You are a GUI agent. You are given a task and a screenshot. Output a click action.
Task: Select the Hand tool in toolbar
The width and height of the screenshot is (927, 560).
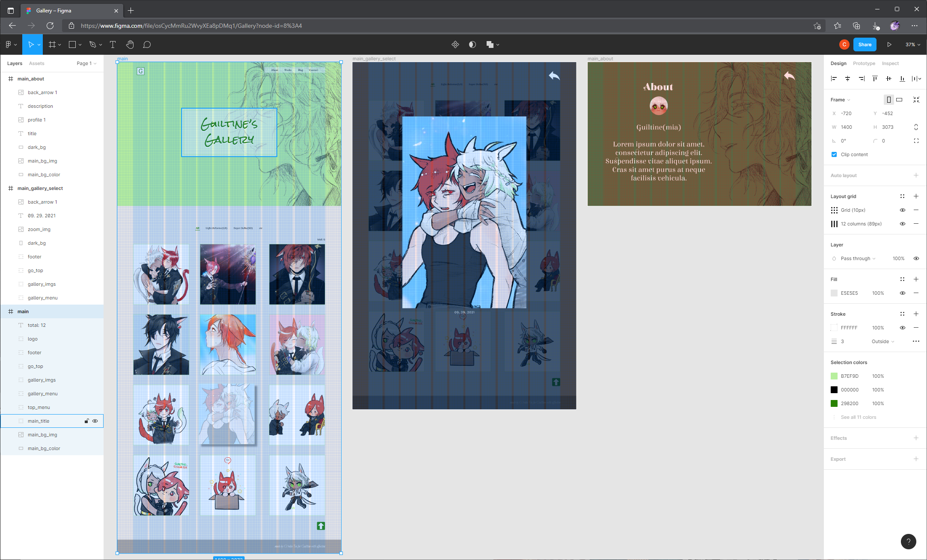pyautogui.click(x=130, y=44)
